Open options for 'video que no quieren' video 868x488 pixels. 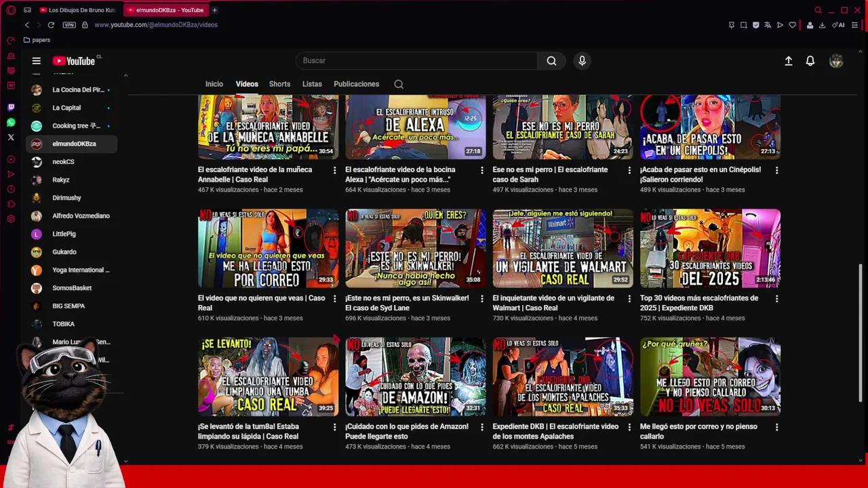pos(334,299)
